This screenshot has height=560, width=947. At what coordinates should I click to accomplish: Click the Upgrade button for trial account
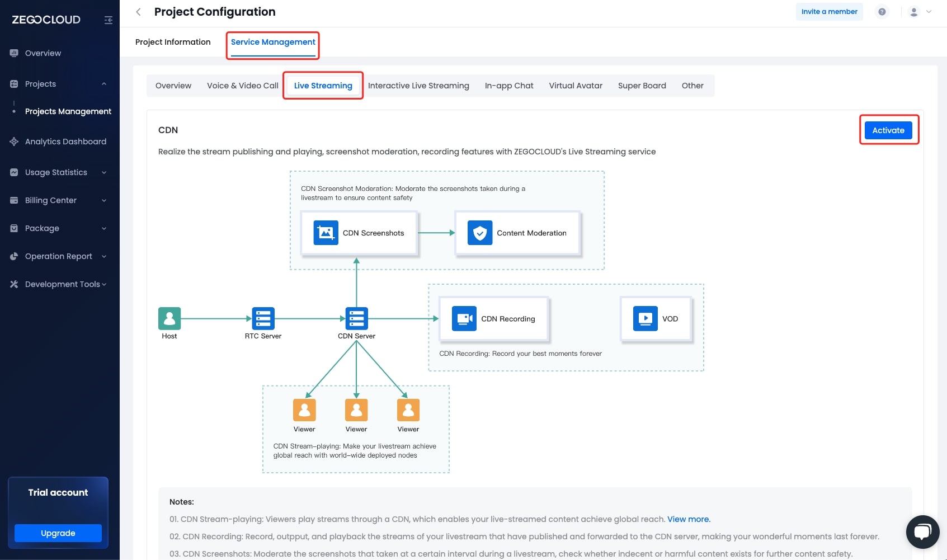(x=58, y=533)
